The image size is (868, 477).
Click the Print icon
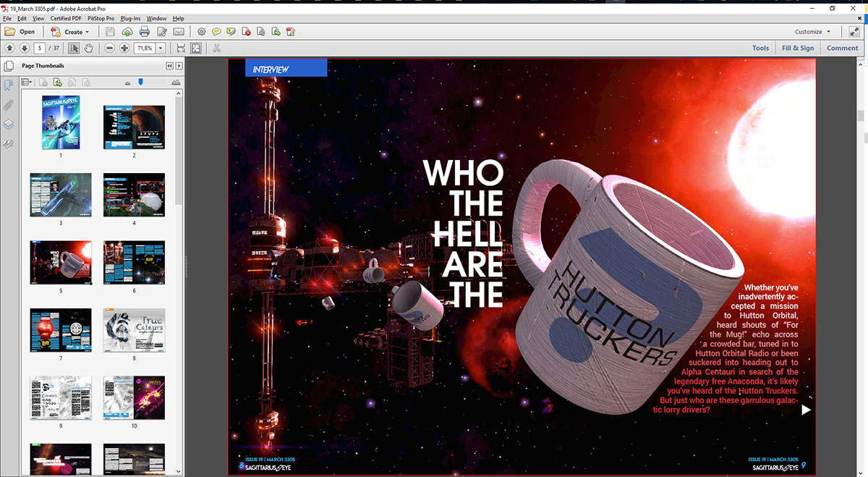point(145,32)
